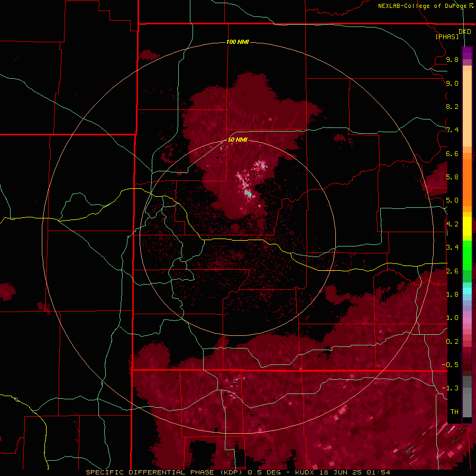This screenshot has width=476, height=476.
Task: Click the -0.5 scale value label
Action: point(450,365)
